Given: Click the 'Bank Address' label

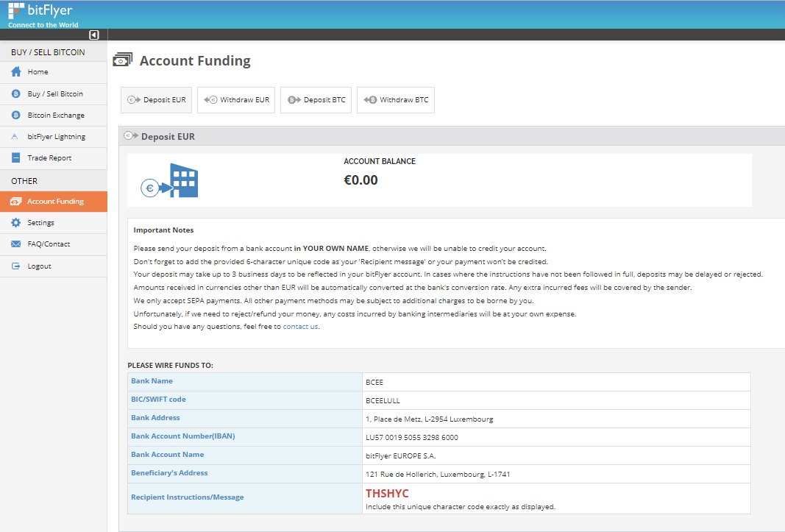Looking at the screenshot, I should click(x=155, y=418).
